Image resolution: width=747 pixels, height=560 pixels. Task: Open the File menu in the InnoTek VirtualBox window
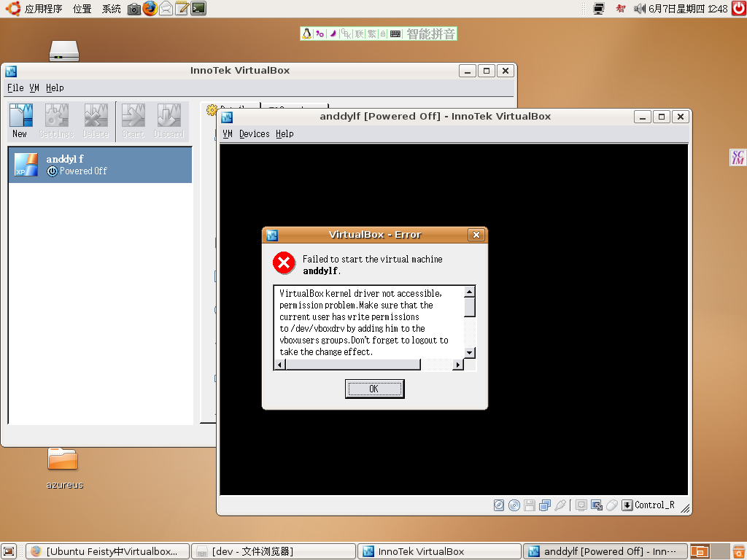point(15,88)
